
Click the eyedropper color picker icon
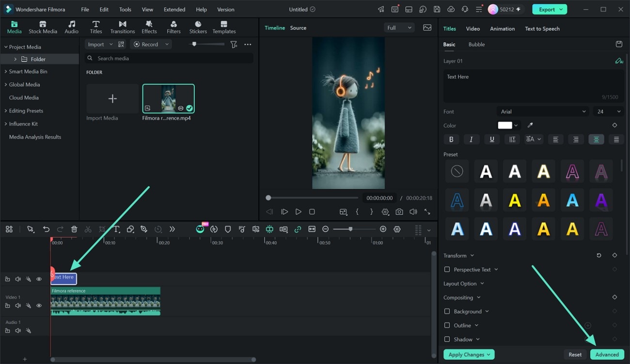click(530, 125)
